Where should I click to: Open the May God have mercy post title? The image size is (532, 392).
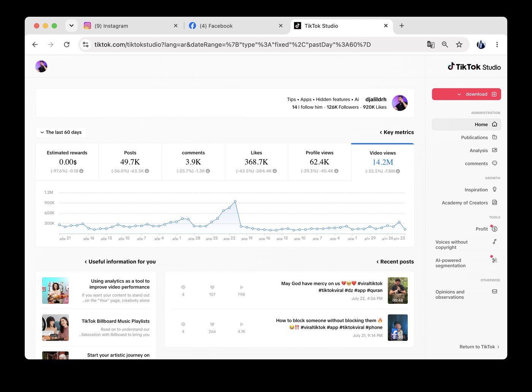coord(332,287)
